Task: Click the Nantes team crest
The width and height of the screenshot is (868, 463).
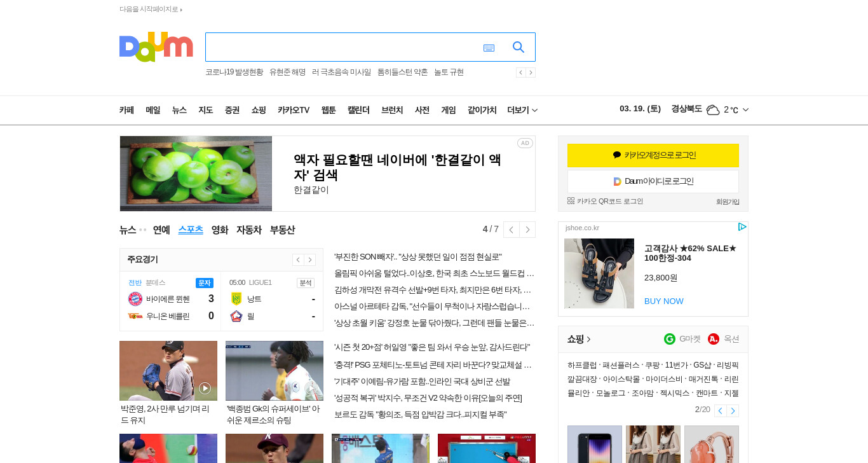Action: (x=236, y=299)
